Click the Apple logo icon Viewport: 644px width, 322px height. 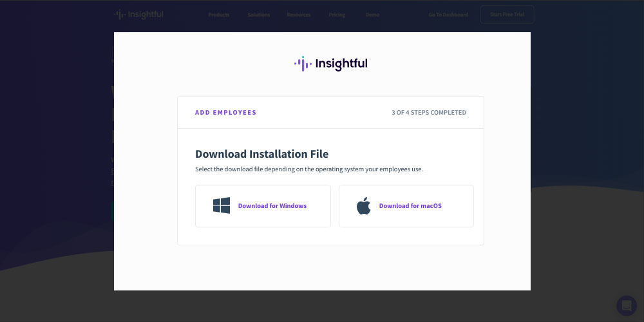tap(363, 206)
